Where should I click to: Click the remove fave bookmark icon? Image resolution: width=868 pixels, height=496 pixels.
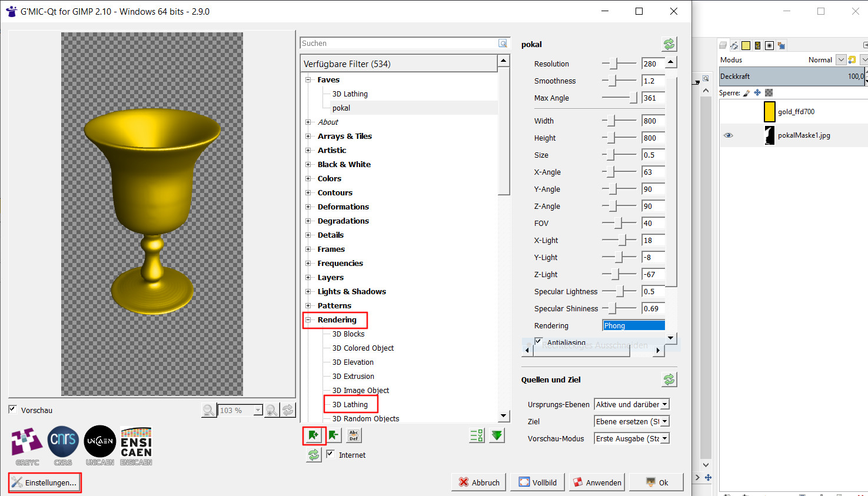[334, 435]
